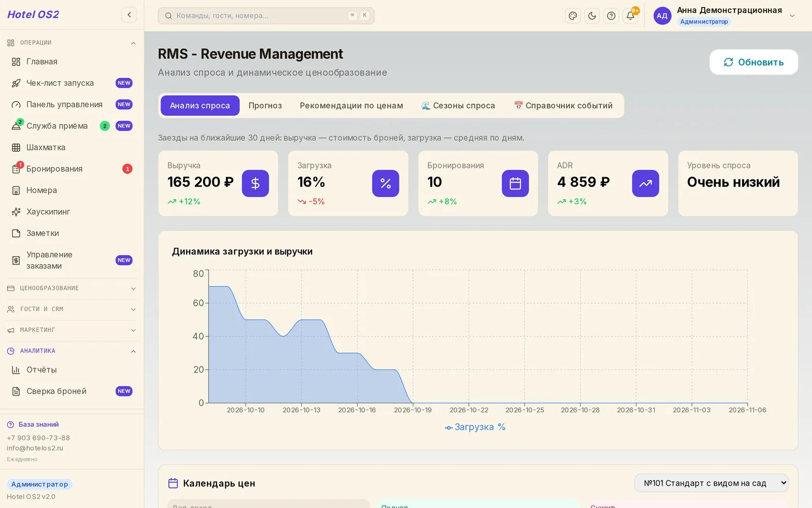The image size is (812, 508).
Task: Open Главная in the sidebar
Action: point(72,61)
